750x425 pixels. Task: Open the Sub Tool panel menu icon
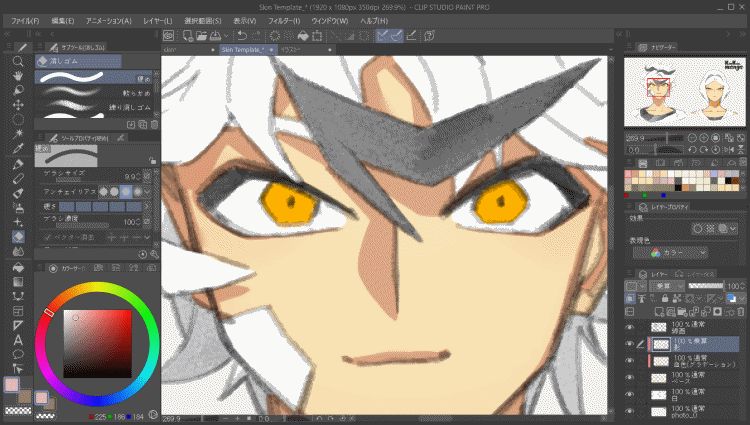pyautogui.click(x=40, y=47)
